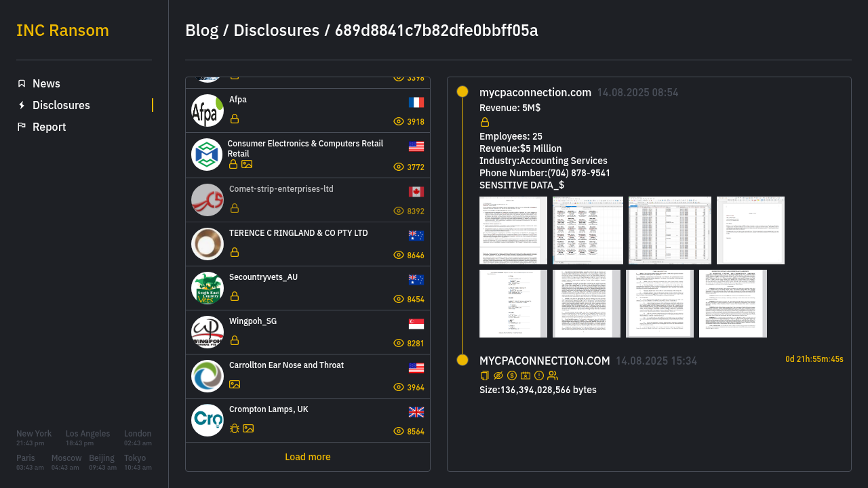Click the crossed-out eye icon
This screenshot has width=868, height=488.
point(498,375)
